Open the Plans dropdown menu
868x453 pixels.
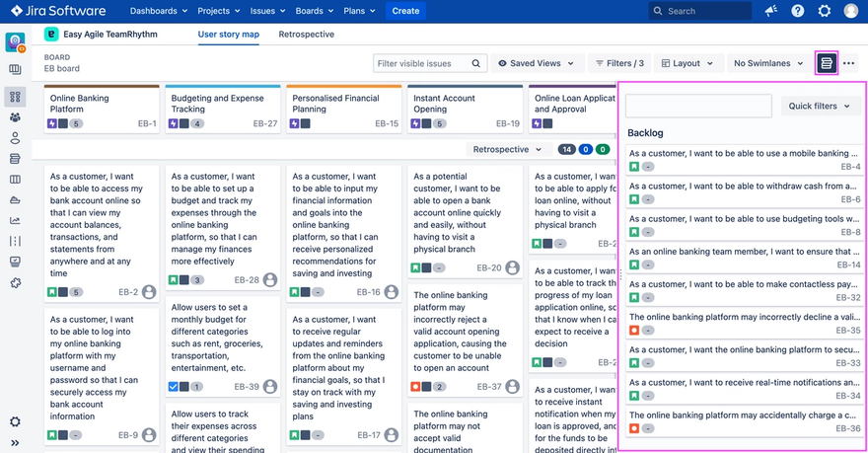point(359,11)
